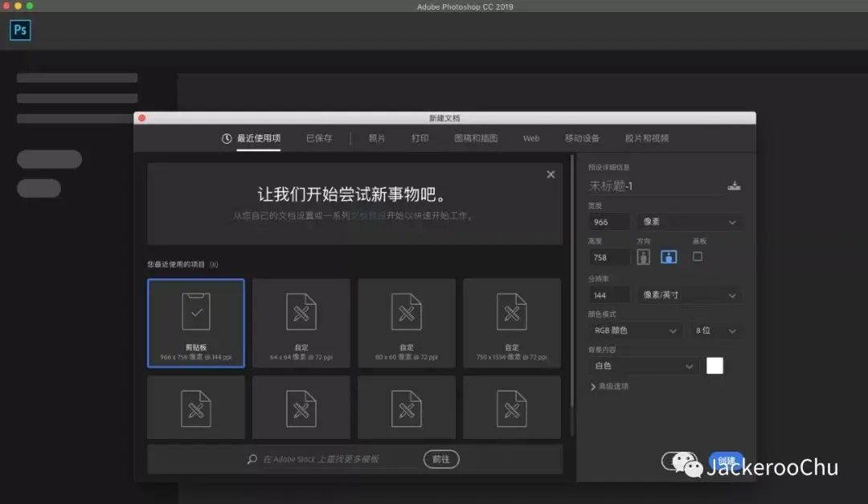The width and height of the screenshot is (868, 504).
Task: Select the 自定 60 x 60 像素 preset
Action: click(x=407, y=323)
